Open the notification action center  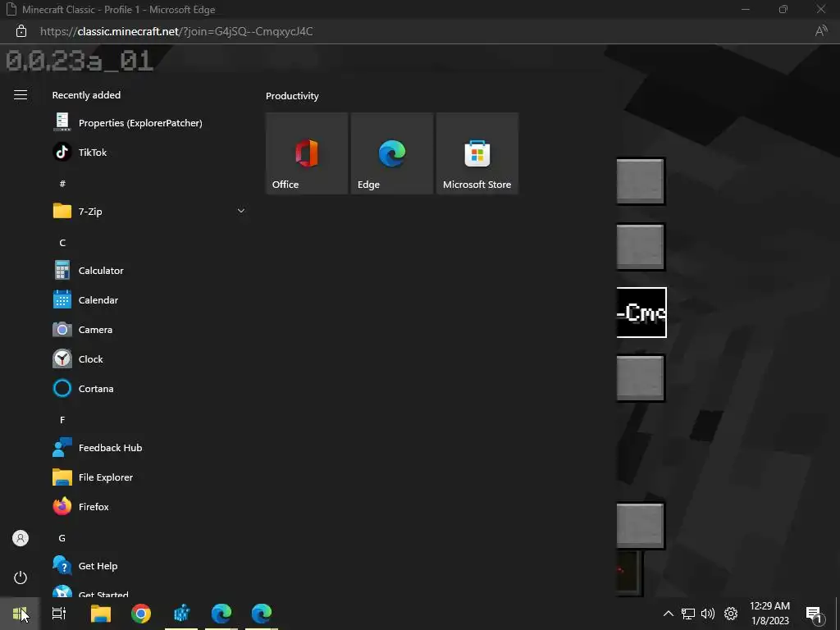pos(815,615)
